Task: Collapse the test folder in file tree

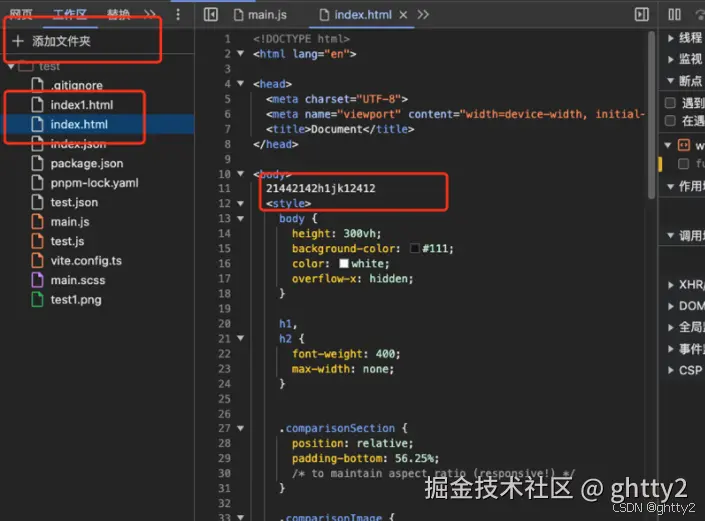Action: (11, 67)
